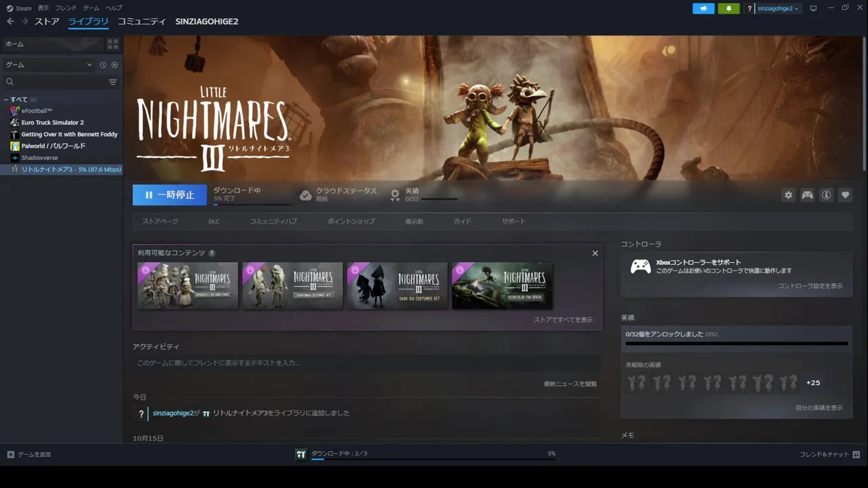
Task: Click the library search field
Action: pos(54,82)
